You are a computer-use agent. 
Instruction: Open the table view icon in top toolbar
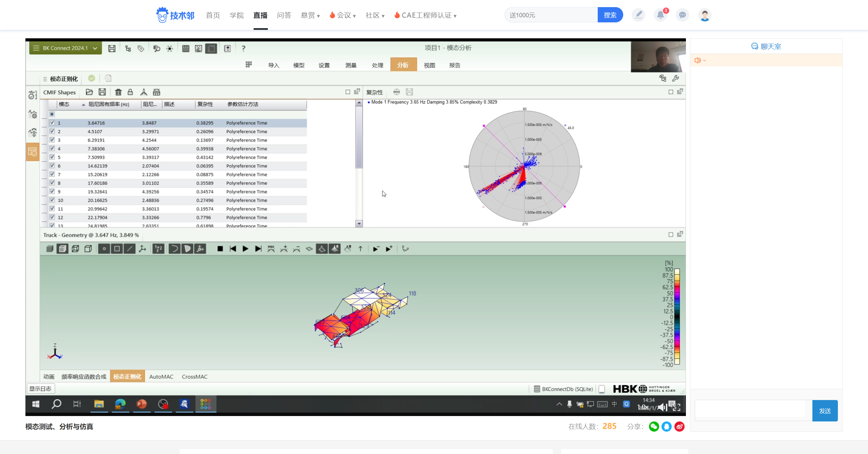[185, 48]
